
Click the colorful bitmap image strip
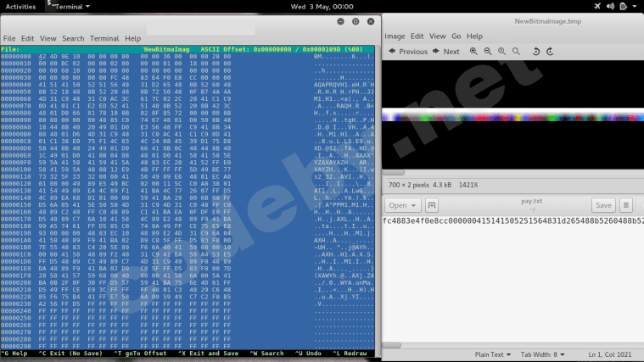[x=513, y=115]
